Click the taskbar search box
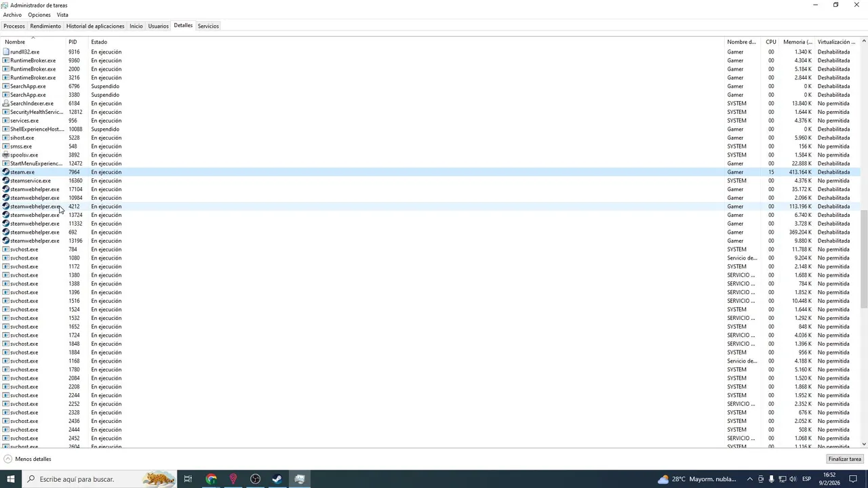The image size is (868, 488). coord(99,479)
